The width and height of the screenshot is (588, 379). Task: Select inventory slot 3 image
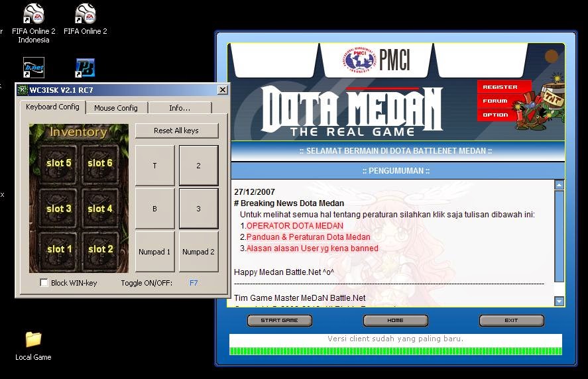click(58, 209)
